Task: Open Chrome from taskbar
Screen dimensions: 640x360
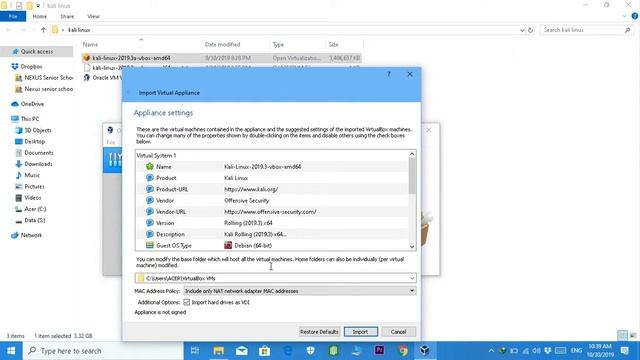Action: click(402, 351)
